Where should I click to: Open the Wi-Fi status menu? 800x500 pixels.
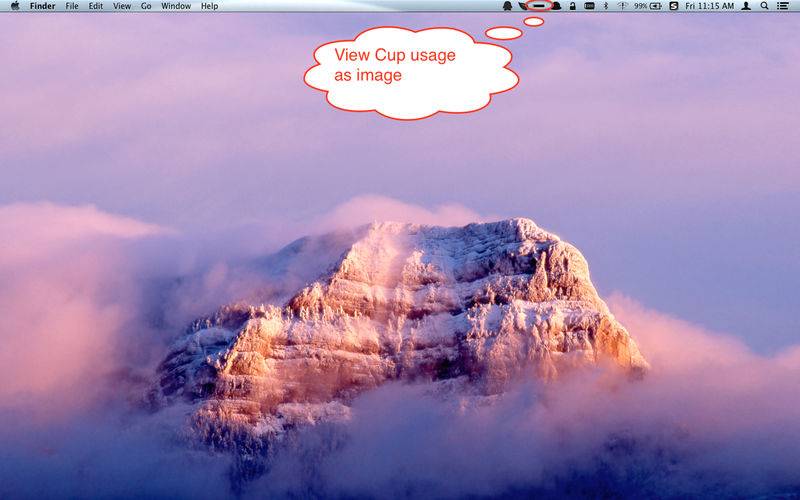(622, 6)
